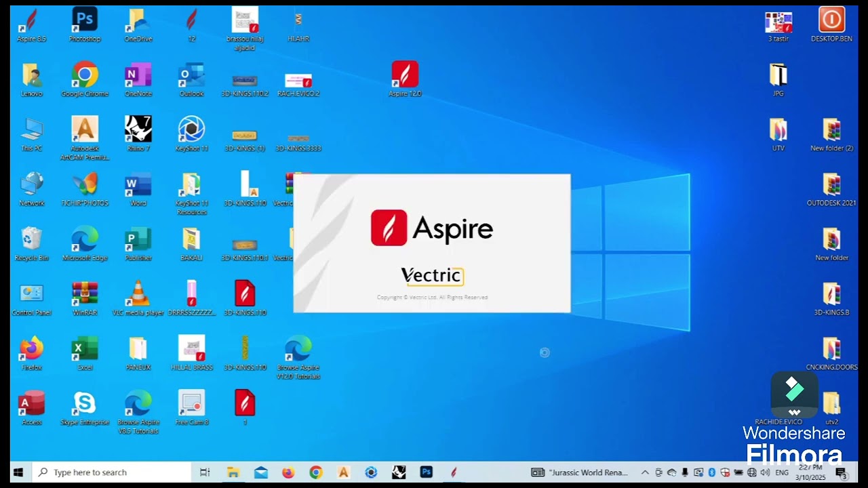Select the 3D-KINGS (1) desktop file
This screenshot has height=488, width=868.
[x=245, y=140]
